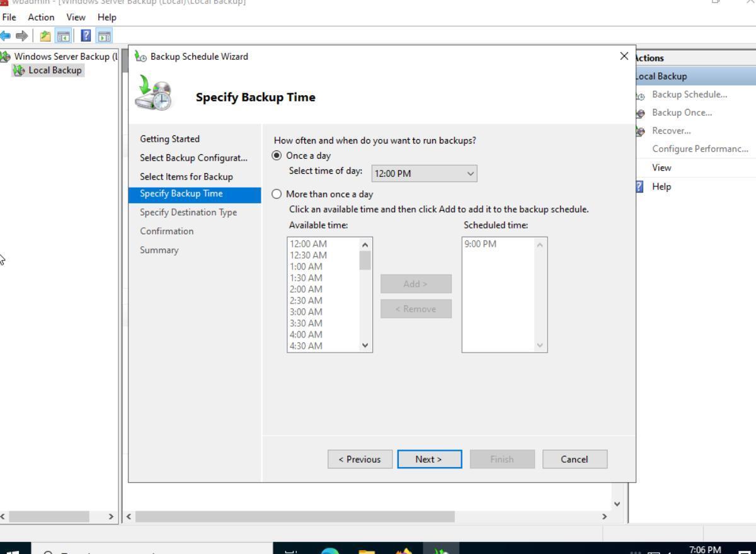Select the 1:30 AM available time

306,278
